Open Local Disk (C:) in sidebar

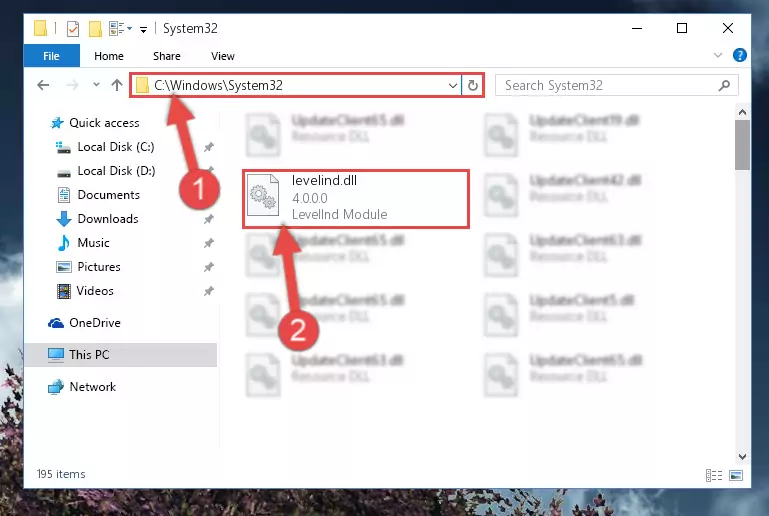click(116, 147)
